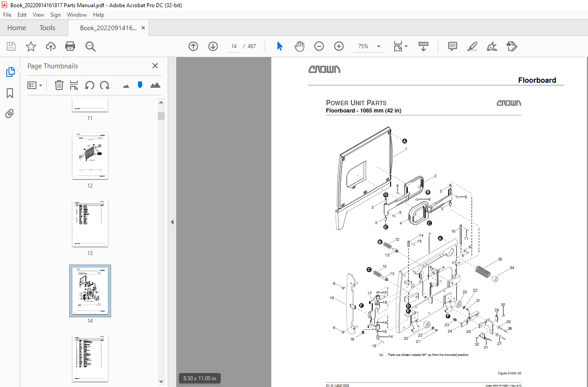Open Page Thumbnails panel icon in sidebar
The height and width of the screenshot is (387, 588).
[x=10, y=72]
